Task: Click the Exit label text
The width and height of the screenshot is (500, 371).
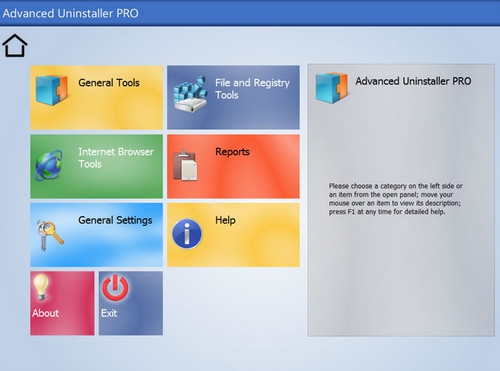Action: [x=109, y=313]
